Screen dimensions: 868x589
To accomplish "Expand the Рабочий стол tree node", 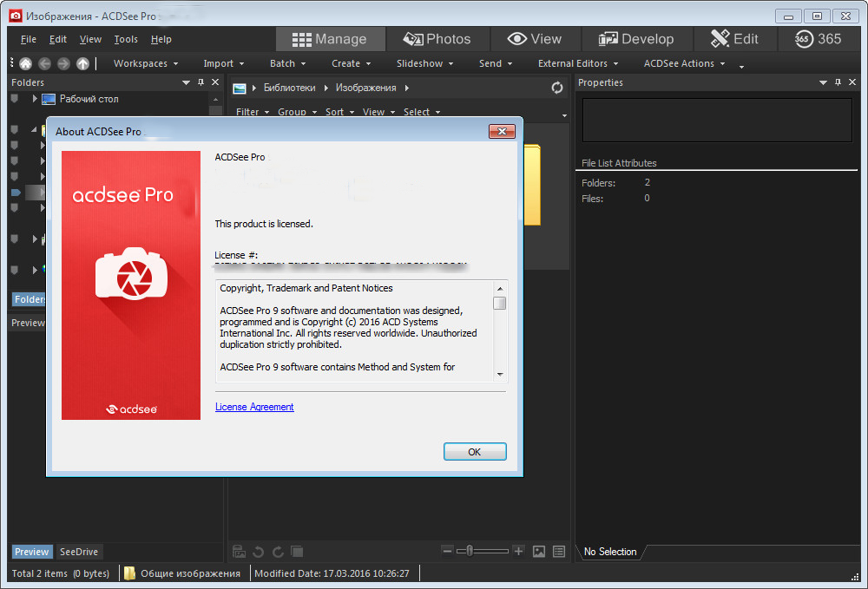I will point(35,98).
